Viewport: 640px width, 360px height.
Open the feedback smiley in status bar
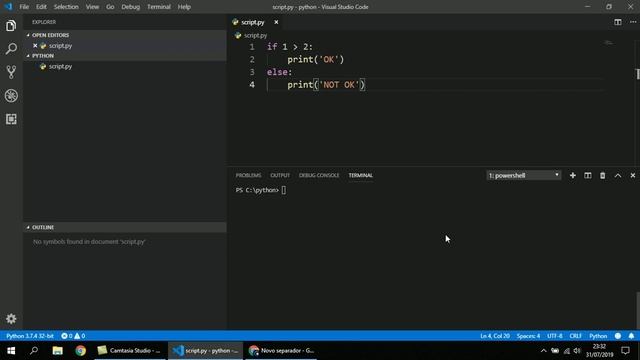(x=618, y=336)
